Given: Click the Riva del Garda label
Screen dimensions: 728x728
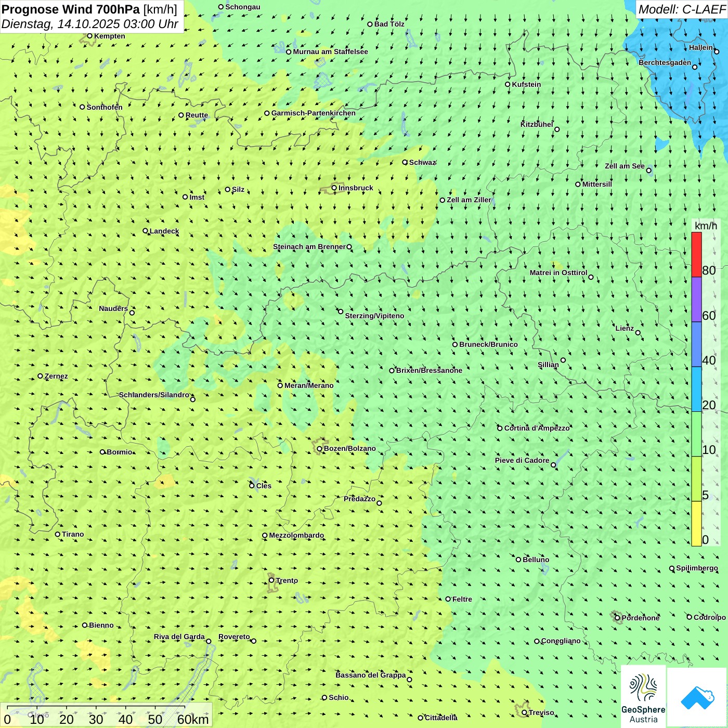Looking at the screenshot, I should coord(179,636).
